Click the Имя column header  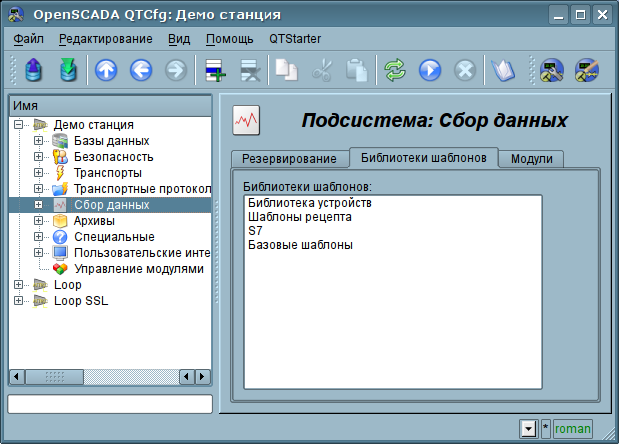click(110, 106)
